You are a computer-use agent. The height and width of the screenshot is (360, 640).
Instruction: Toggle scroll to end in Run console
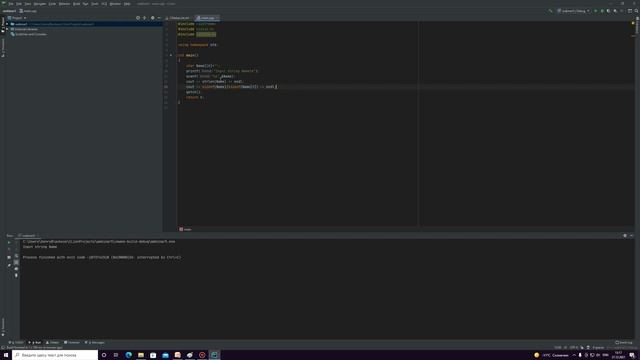coord(16,262)
